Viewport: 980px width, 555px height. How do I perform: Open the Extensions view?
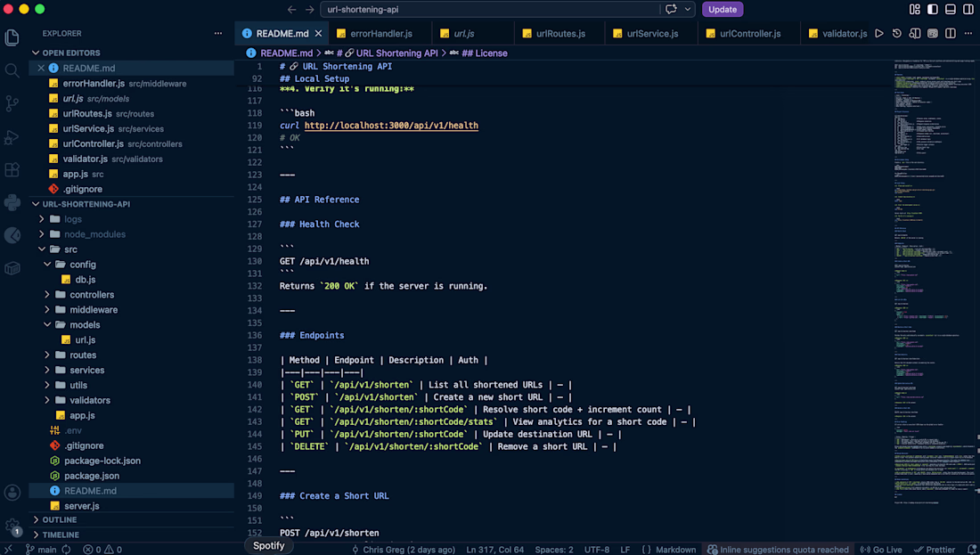pyautogui.click(x=12, y=170)
